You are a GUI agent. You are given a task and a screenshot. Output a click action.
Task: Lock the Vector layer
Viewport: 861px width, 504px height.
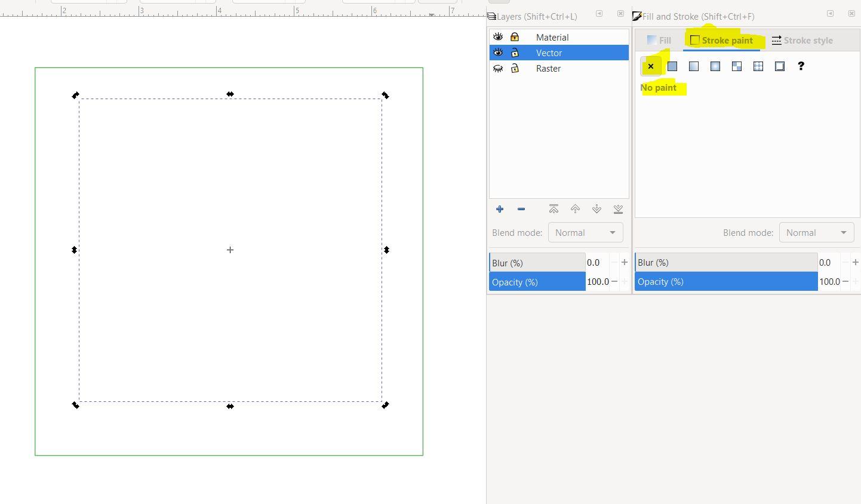[515, 53]
